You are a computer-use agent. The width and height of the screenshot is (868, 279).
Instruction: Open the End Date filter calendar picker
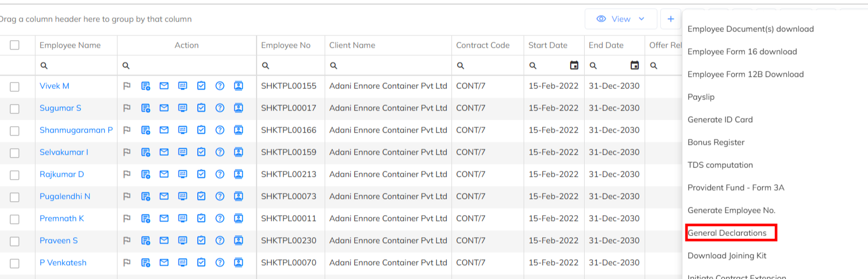635,66
